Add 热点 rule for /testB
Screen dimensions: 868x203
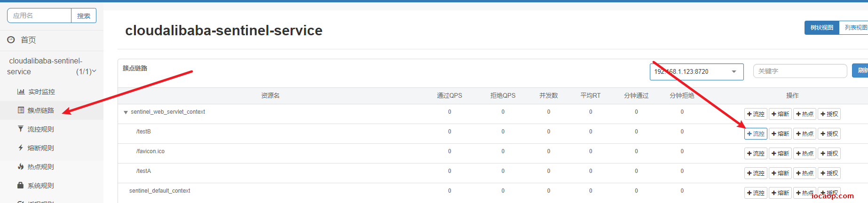point(805,134)
